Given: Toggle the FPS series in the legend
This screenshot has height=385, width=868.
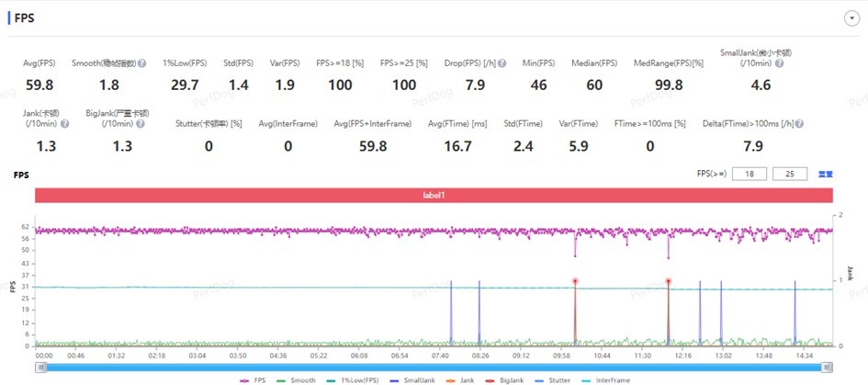Looking at the screenshot, I should click(253, 380).
